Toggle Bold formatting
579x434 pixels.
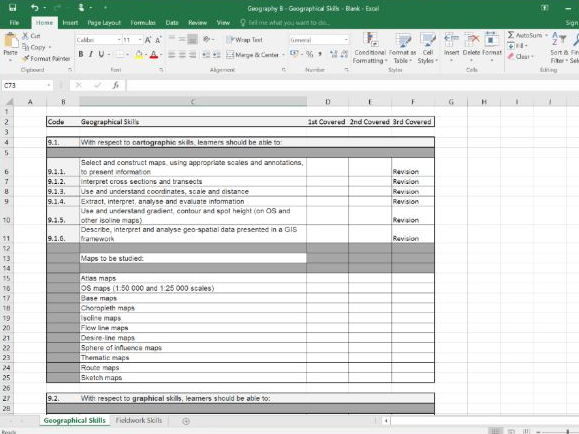pyautogui.click(x=81, y=54)
